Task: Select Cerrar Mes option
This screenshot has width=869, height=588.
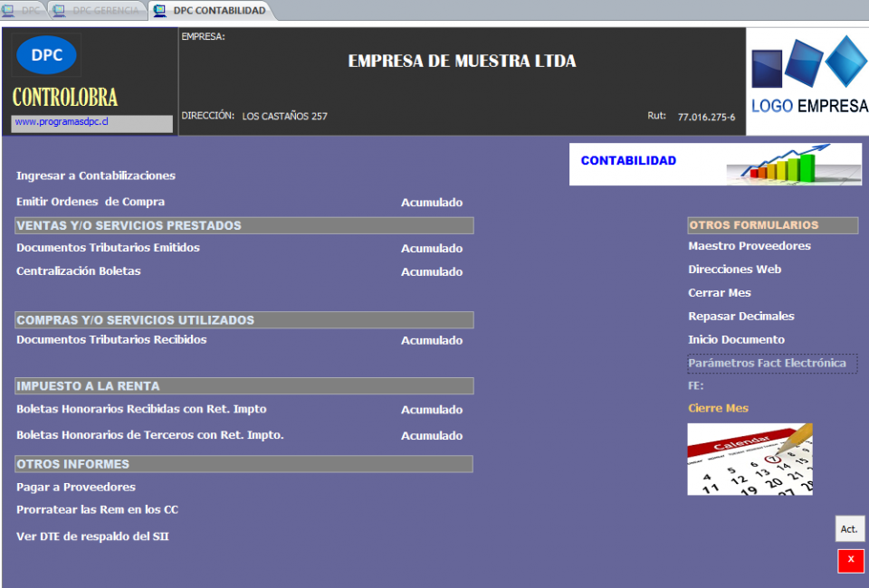Action: tap(720, 293)
